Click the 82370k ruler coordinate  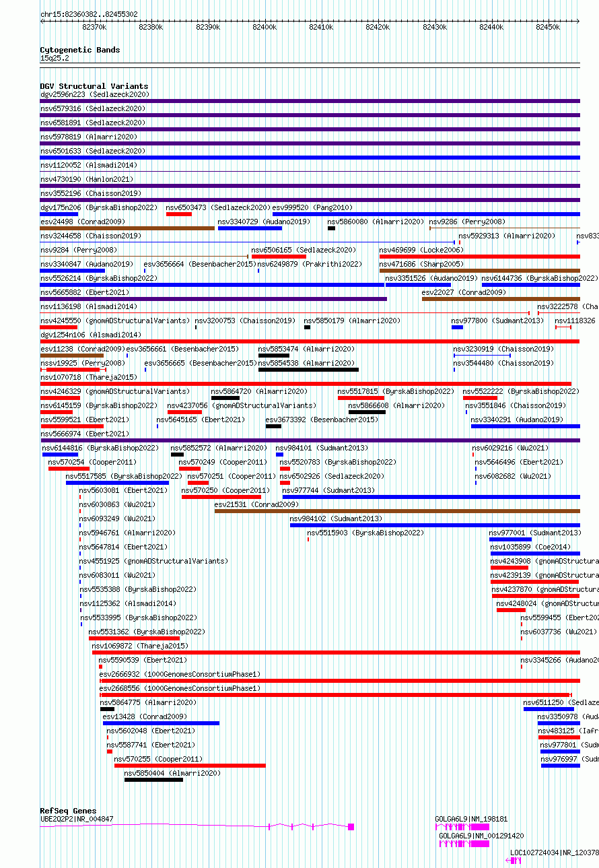click(94, 27)
